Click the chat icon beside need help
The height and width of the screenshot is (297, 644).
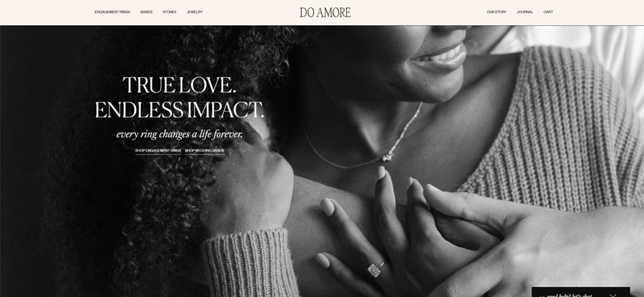tap(542, 296)
